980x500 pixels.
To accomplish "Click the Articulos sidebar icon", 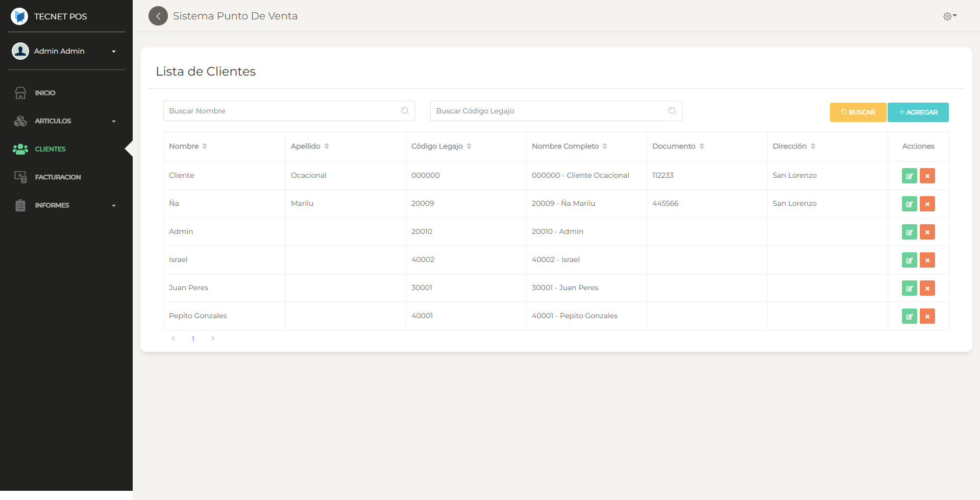I will [x=20, y=121].
